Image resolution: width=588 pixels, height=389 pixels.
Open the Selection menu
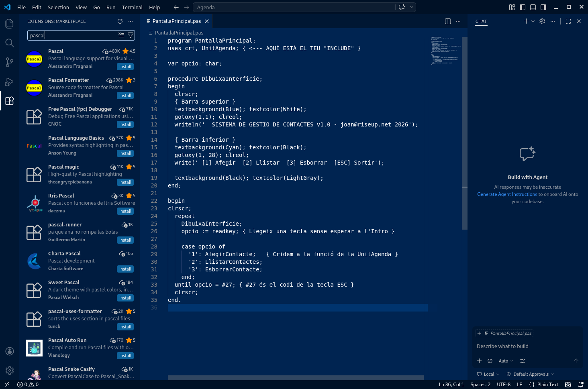(x=58, y=7)
